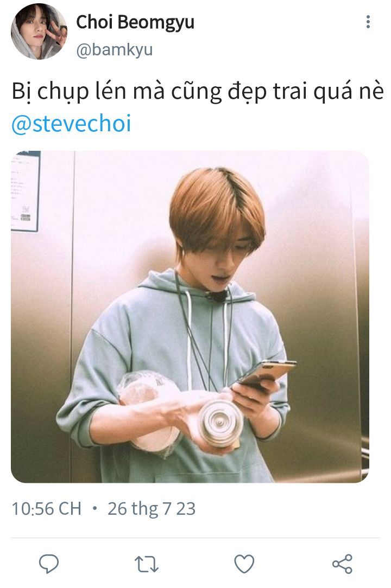This screenshot has width=391, height=588.
Task: Click the three vertical dots icon
Action: (368, 22)
